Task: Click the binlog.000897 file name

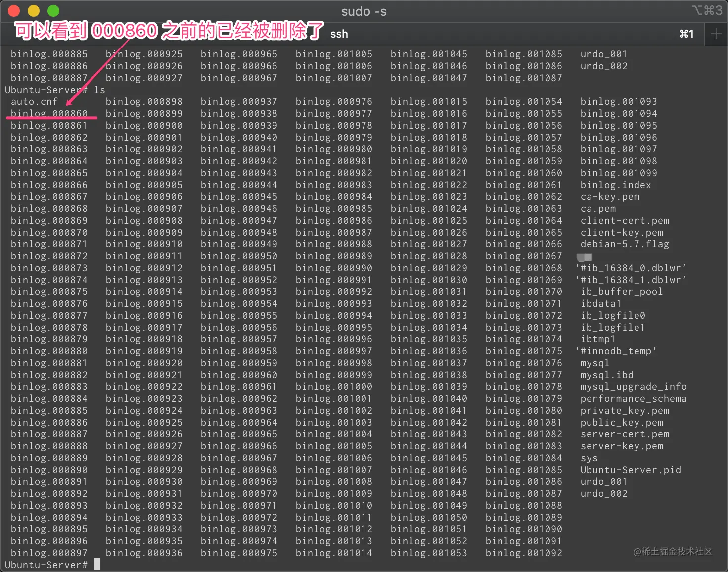Action: [49, 553]
